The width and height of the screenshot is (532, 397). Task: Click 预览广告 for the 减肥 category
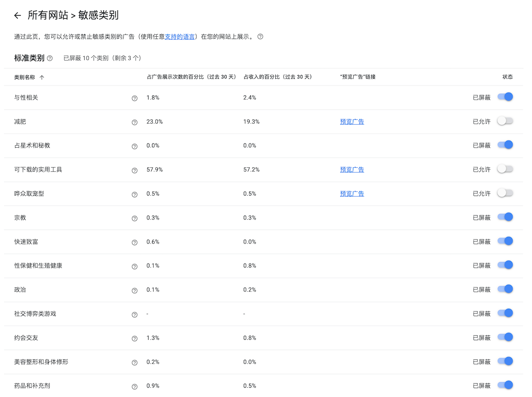pyautogui.click(x=352, y=121)
